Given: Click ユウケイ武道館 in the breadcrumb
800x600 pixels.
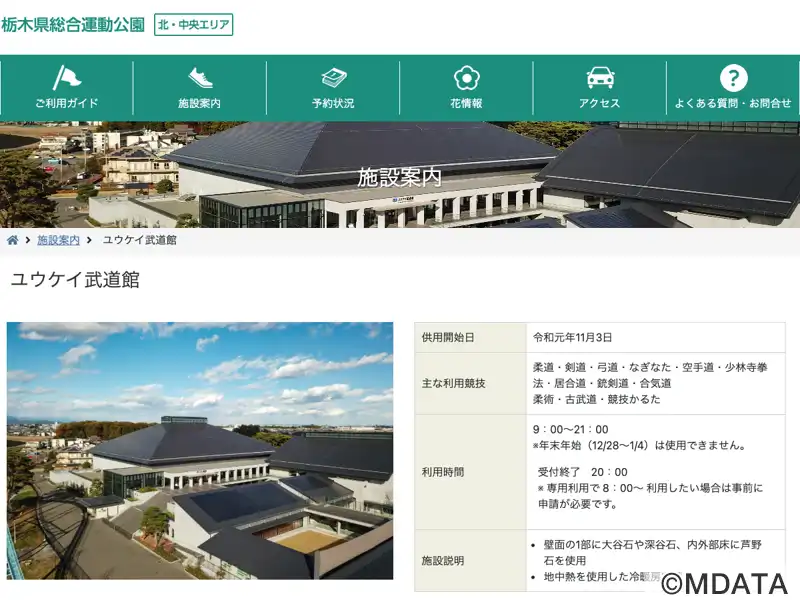Looking at the screenshot, I should [x=139, y=240].
